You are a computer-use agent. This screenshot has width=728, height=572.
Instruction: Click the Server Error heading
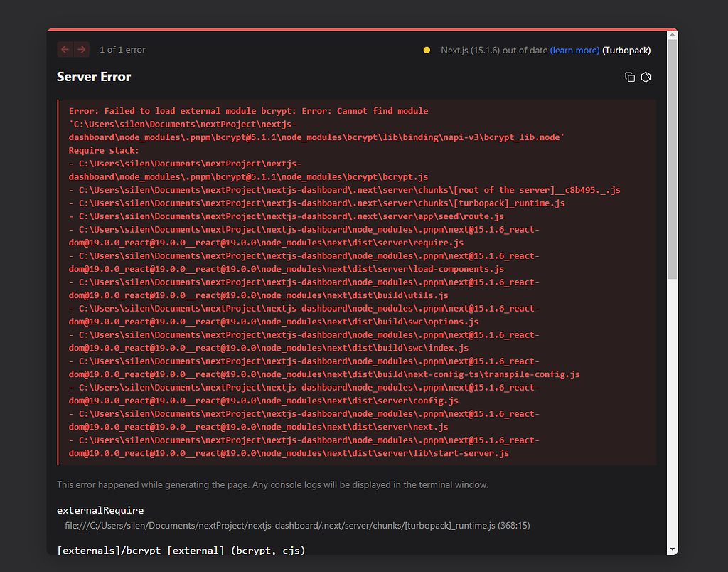[94, 77]
